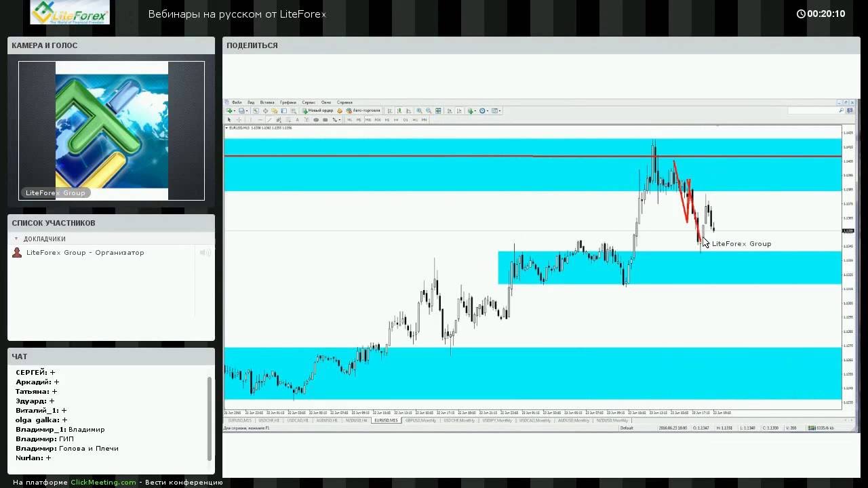Image resolution: width=868 pixels, height=488 pixels.
Task: Open the Сервис menu
Action: tap(309, 102)
